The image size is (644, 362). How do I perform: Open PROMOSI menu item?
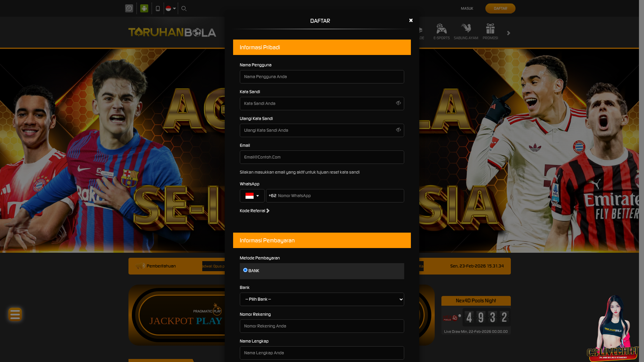[490, 32]
